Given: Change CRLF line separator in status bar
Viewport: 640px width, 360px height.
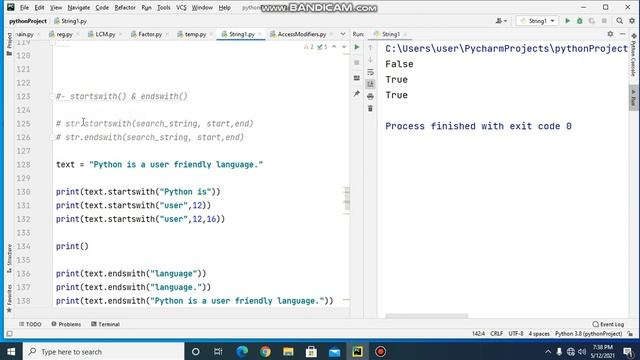Looking at the screenshot, I should [x=496, y=334].
